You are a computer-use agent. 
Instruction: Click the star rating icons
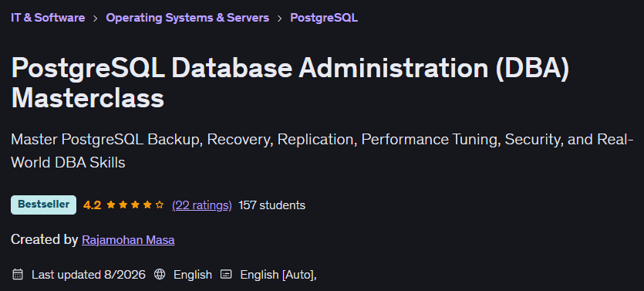135,205
